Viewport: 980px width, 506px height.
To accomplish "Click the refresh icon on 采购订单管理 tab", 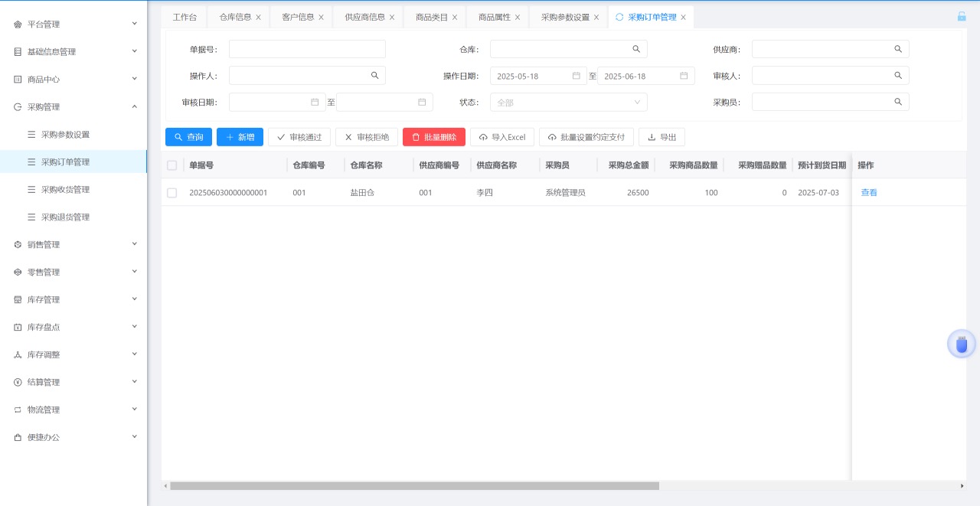I will [x=619, y=17].
